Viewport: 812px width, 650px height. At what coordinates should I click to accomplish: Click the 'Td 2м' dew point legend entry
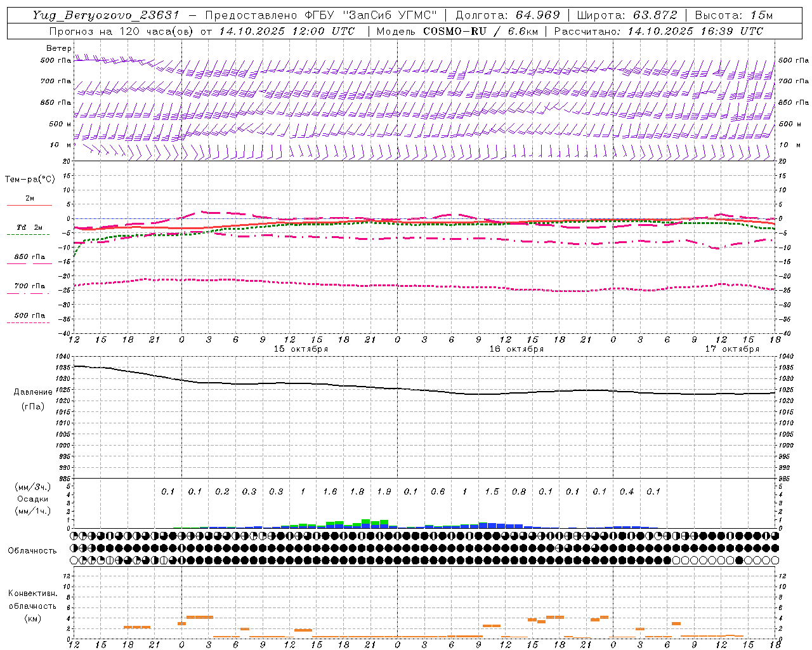pyautogui.click(x=30, y=227)
